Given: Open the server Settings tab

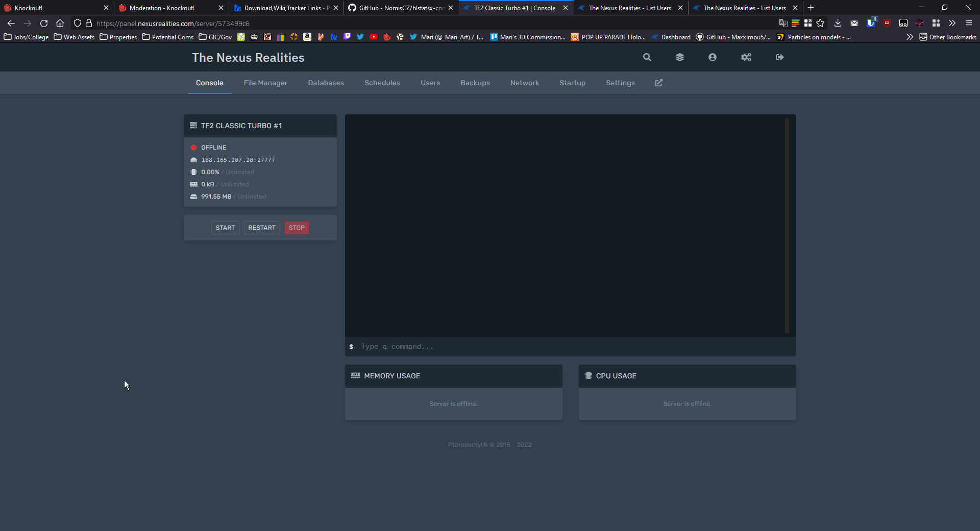Looking at the screenshot, I should pos(620,83).
